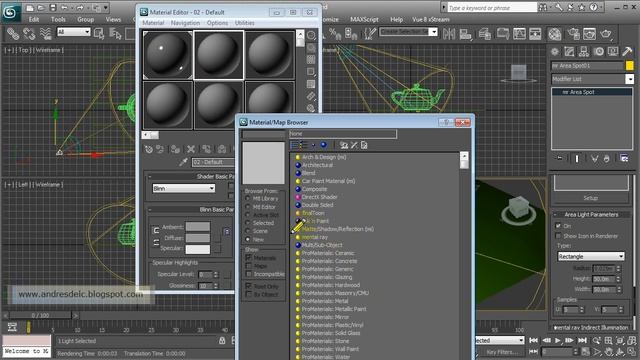Open the Utilities hammer tab

[x=627, y=51]
